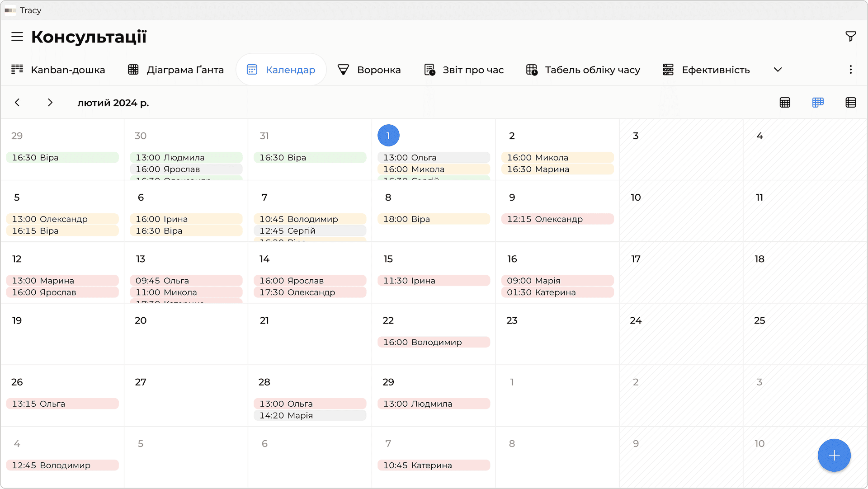Open the Воронка tab
Image resolution: width=868 pixels, height=489 pixels.
(x=369, y=70)
